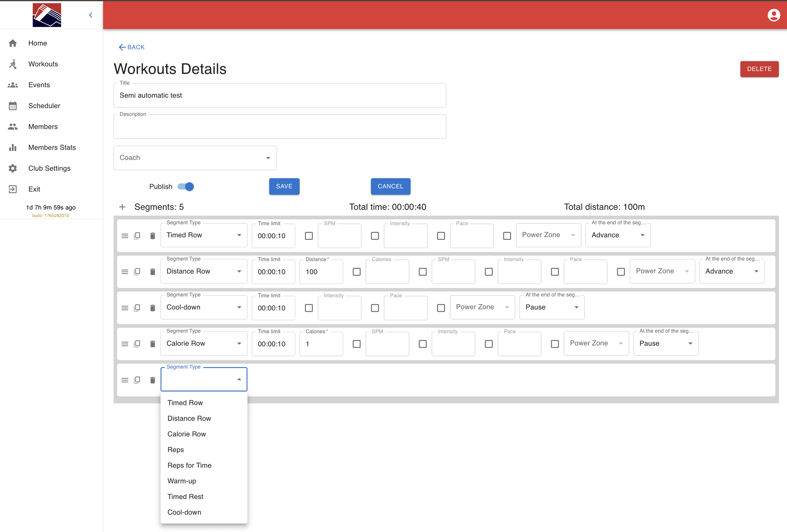Edit the workout Title field
787x532 pixels.
click(x=280, y=95)
